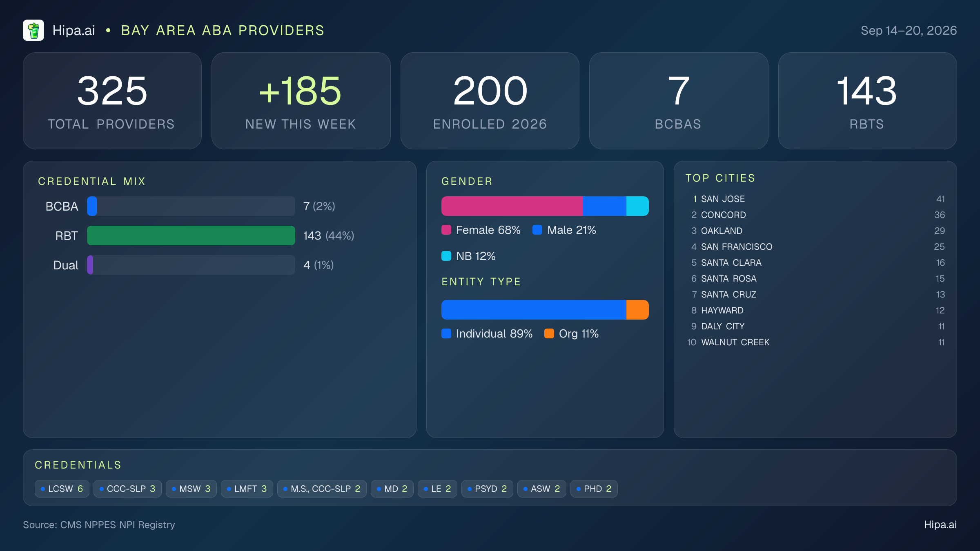The image size is (980, 551).
Task: Click the CREDENTIAL MIX heading
Action: [x=92, y=181]
